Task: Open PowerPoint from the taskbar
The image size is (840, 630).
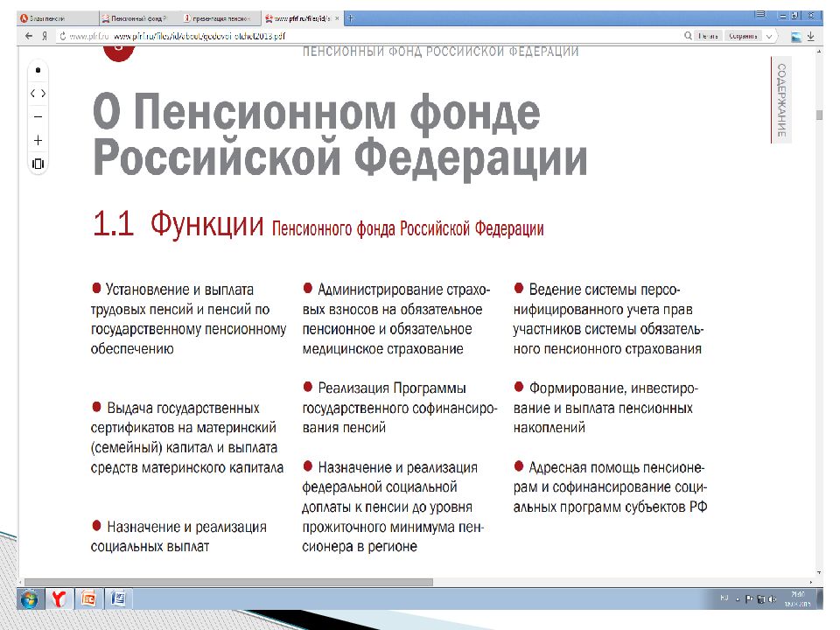Action: coord(88,598)
